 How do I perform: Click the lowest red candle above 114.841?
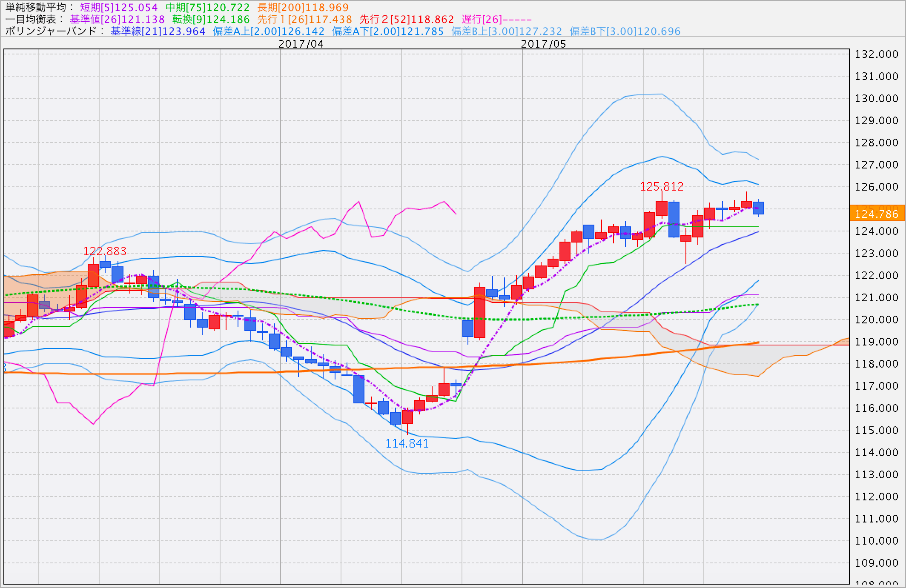[407, 417]
